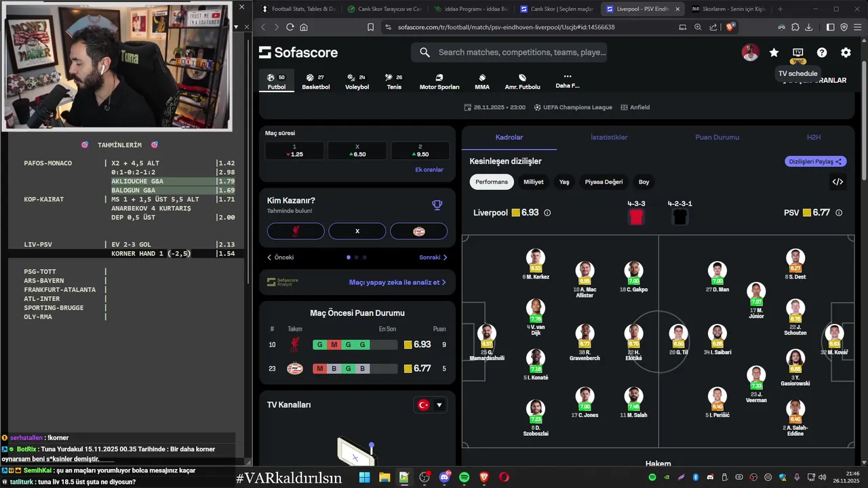Select the Yaş filter chip

tap(564, 182)
